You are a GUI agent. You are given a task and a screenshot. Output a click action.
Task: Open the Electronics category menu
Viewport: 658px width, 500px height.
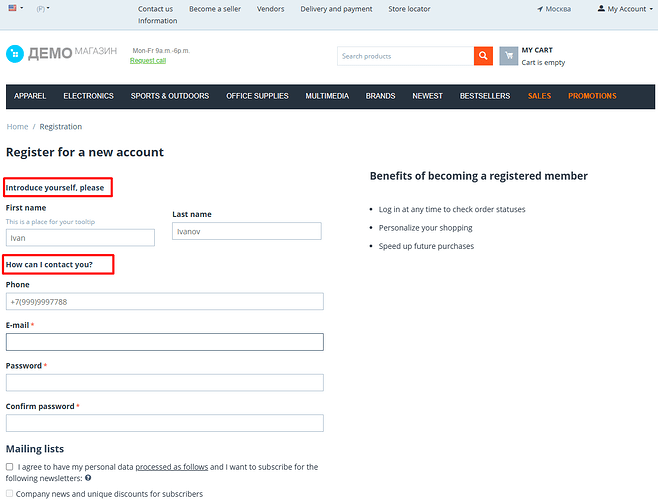tap(88, 96)
